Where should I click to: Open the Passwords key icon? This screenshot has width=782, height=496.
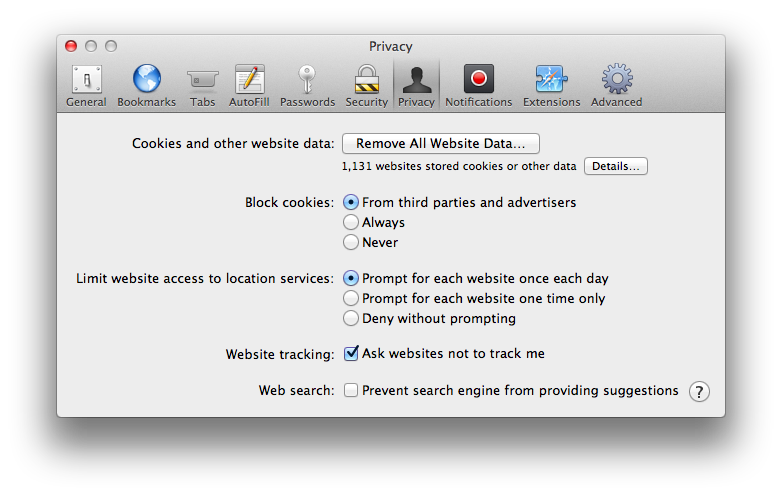pos(307,80)
